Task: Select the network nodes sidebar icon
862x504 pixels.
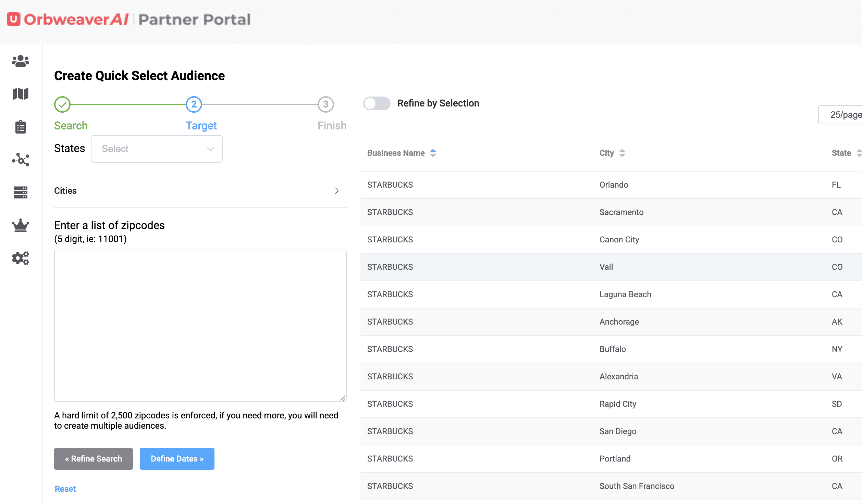Action: (x=21, y=160)
